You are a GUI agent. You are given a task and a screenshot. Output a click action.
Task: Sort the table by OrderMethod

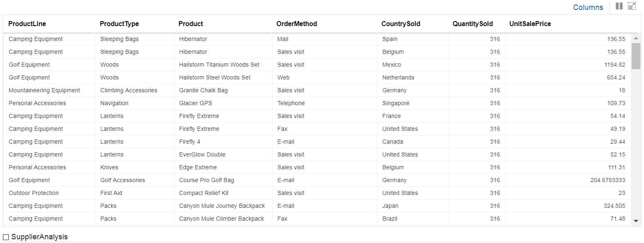click(x=297, y=24)
